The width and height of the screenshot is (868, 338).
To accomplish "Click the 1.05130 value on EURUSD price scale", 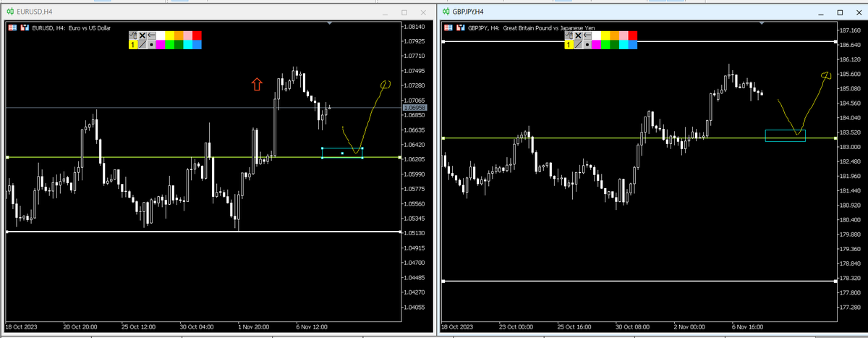I will pos(415,233).
